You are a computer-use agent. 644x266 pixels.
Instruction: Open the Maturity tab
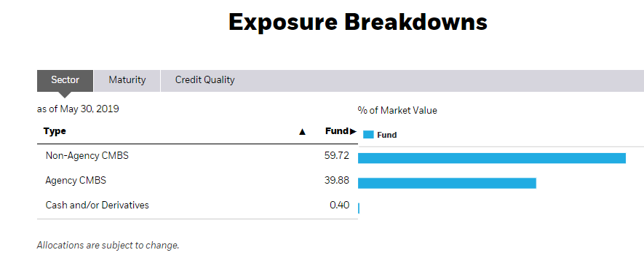[x=127, y=81]
